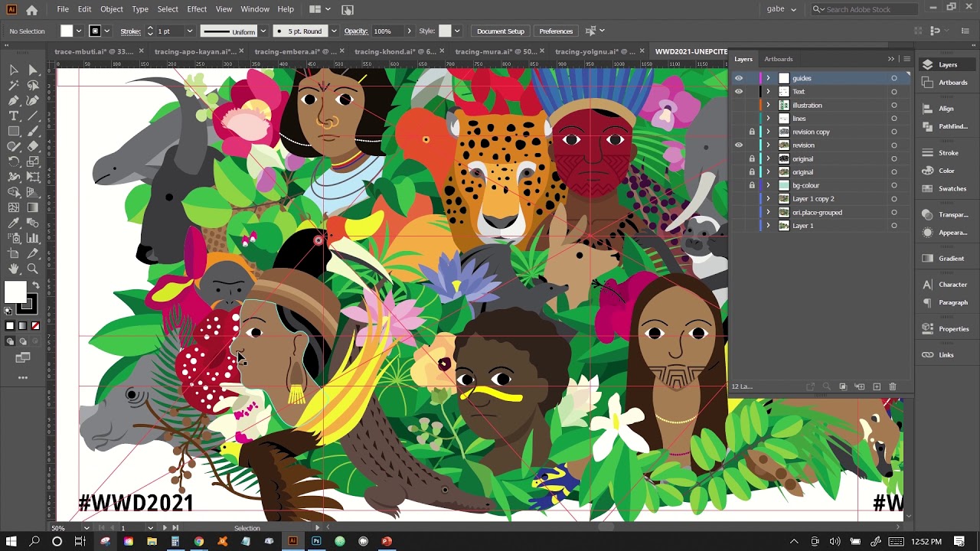Click the Preferences button
Image resolution: width=980 pixels, height=551 pixels.
click(556, 31)
